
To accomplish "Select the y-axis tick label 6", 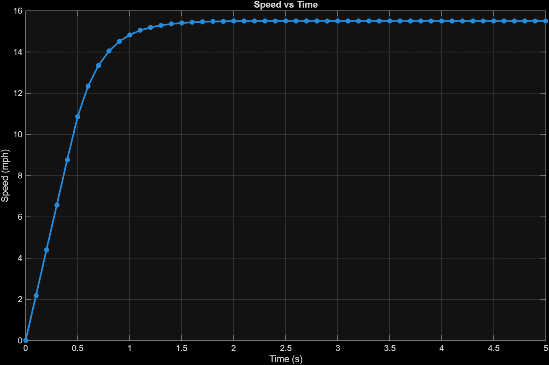I will coord(20,217).
